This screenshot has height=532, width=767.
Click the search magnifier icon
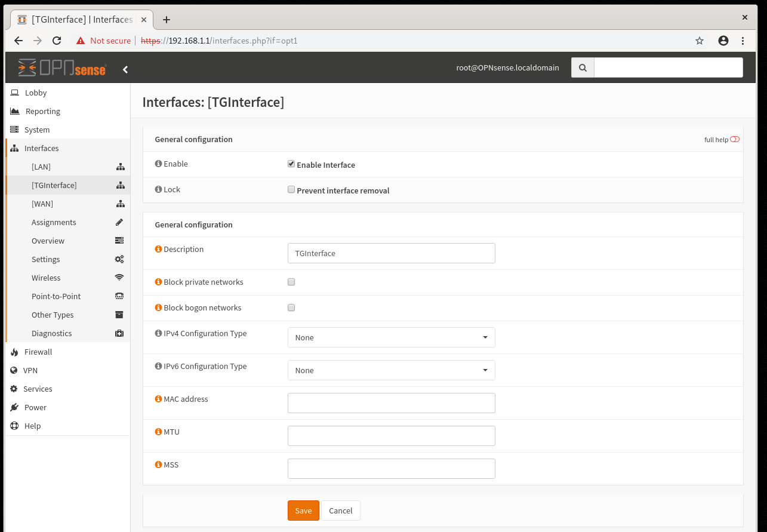click(x=582, y=67)
